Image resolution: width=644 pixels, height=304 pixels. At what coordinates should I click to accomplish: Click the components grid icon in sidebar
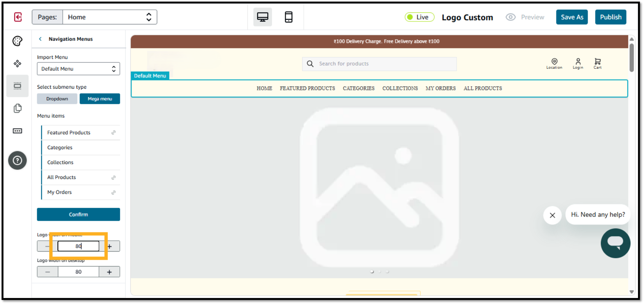[17, 64]
